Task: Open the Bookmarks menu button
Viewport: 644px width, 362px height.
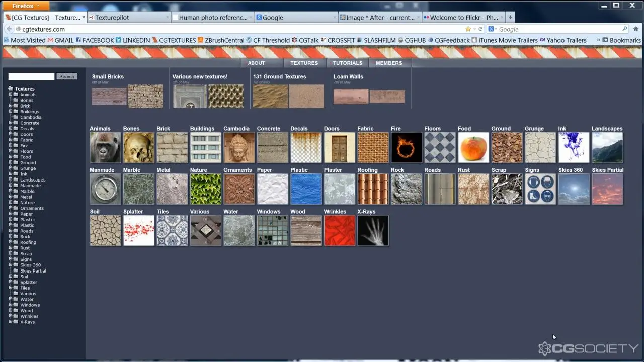Action: 621,40
